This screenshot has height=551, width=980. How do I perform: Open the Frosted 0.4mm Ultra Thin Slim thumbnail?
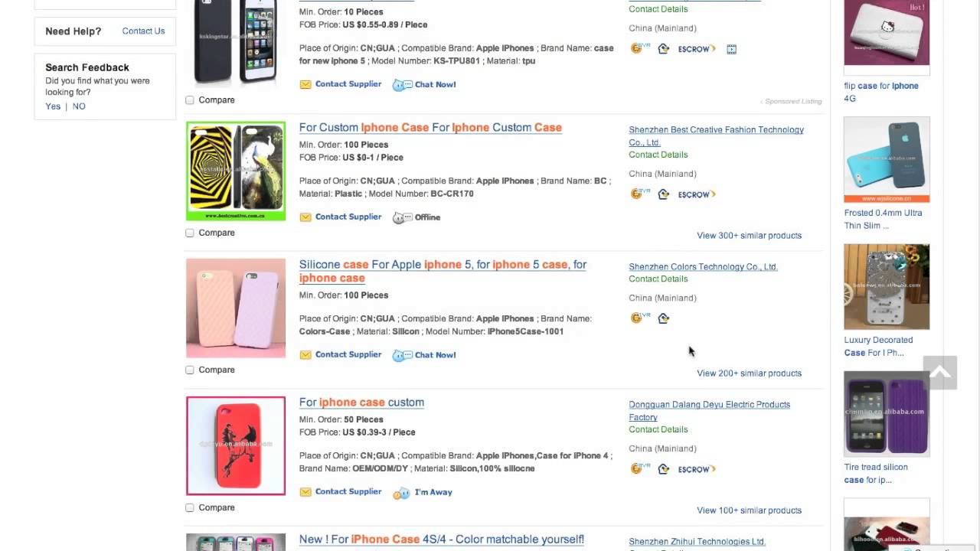[x=887, y=159]
